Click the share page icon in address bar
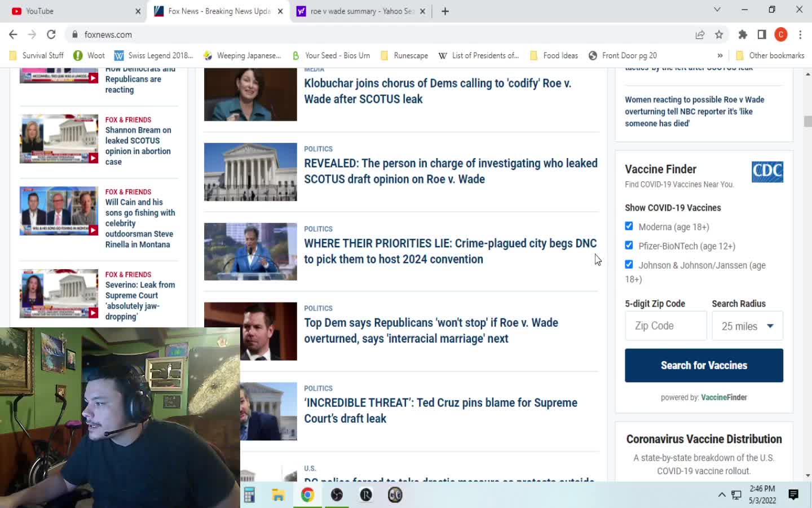This screenshot has height=508, width=812. tap(700, 34)
